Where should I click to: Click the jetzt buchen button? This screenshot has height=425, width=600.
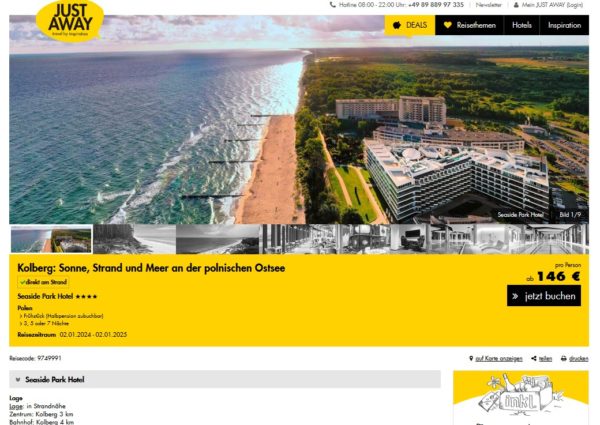click(544, 296)
